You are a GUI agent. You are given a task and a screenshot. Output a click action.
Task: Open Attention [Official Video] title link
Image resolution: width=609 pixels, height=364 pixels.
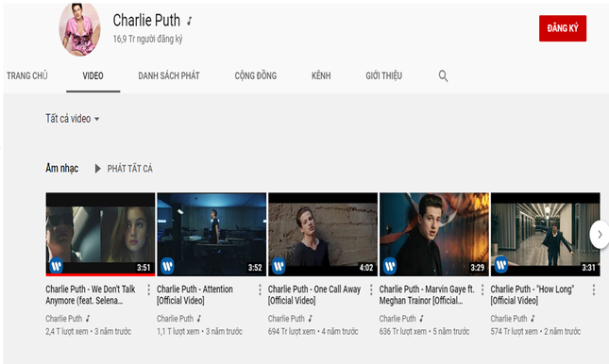[x=195, y=295]
